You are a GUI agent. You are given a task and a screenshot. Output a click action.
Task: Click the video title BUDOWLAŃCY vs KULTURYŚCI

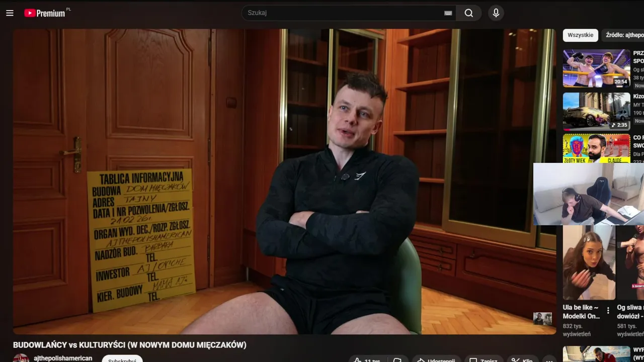130,345
